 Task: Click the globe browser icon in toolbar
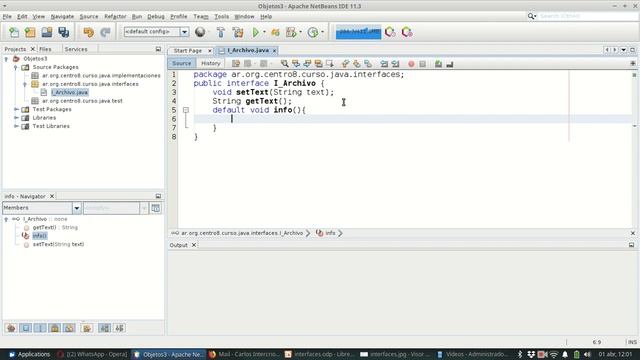pyautogui.click(x=200, y=32)
